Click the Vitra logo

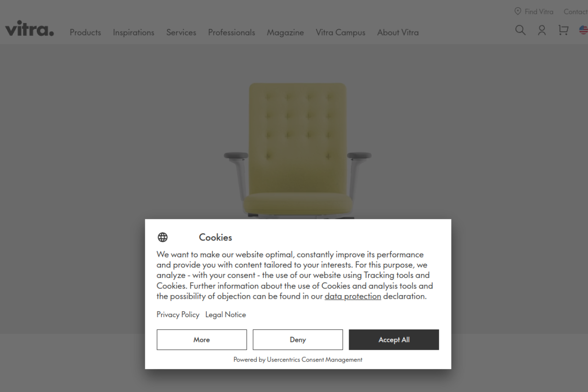(x=29, y=28)
